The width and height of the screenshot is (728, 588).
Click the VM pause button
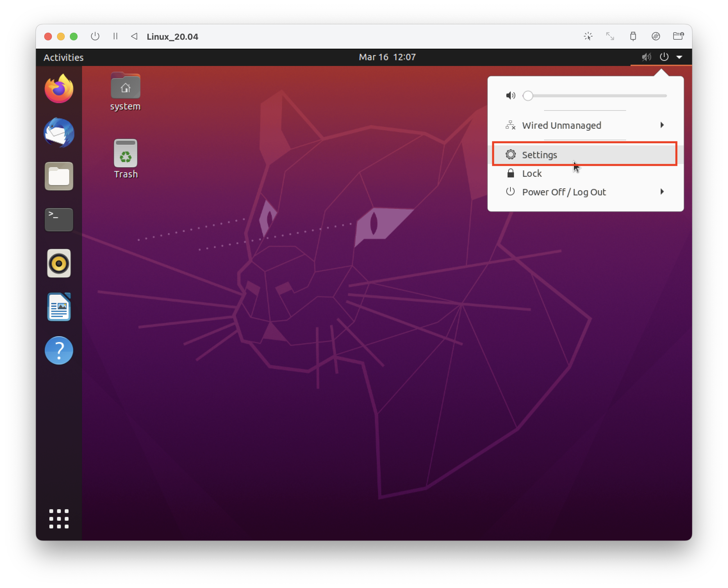pos(115,36)
